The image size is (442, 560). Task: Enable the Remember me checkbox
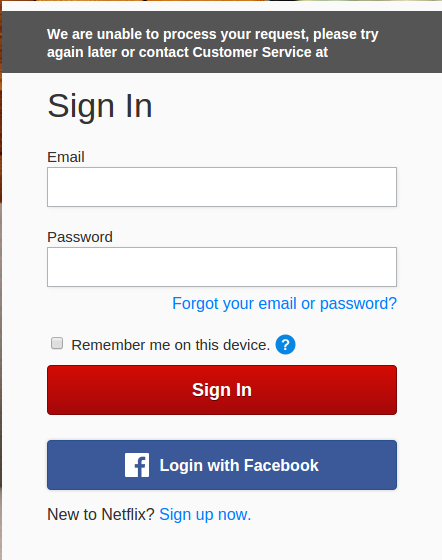click(57, 343)
